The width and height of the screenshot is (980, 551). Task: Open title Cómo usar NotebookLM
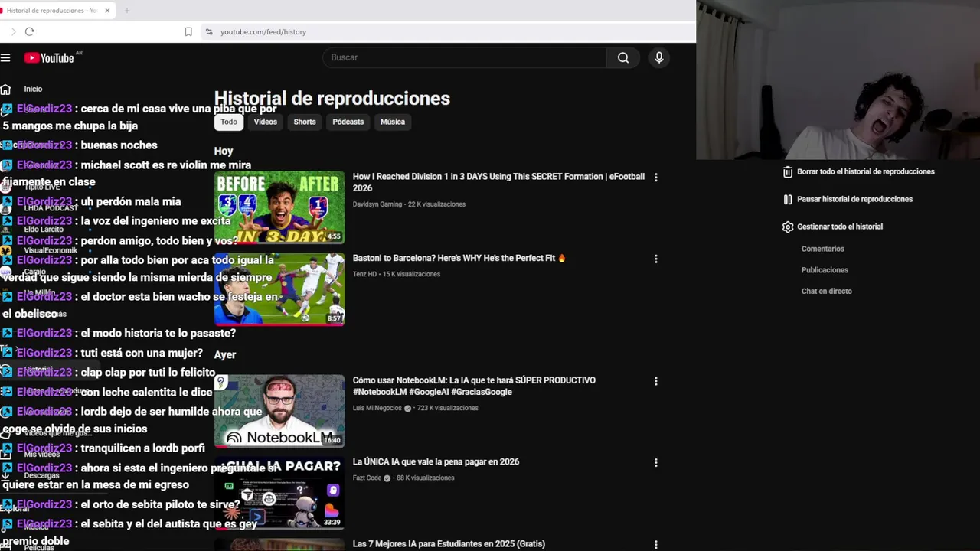point(474,386)
